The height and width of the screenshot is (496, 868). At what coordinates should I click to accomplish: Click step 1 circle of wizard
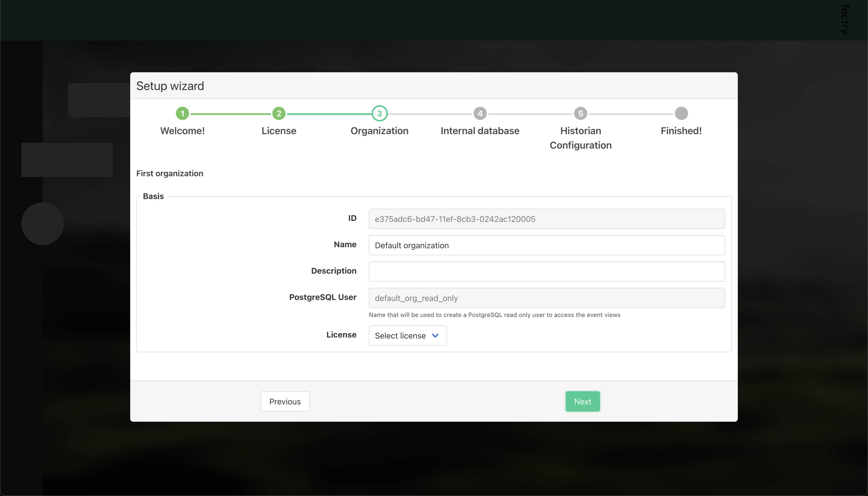tap(182, 113)
